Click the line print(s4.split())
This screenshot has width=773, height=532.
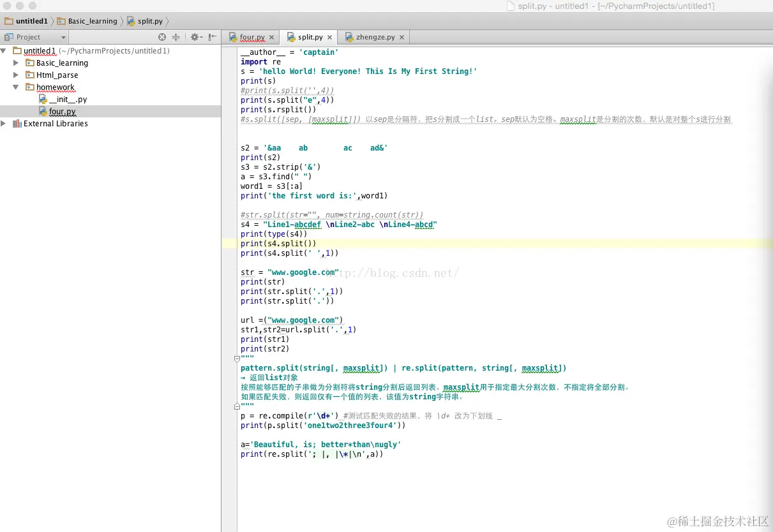point(278,244)
